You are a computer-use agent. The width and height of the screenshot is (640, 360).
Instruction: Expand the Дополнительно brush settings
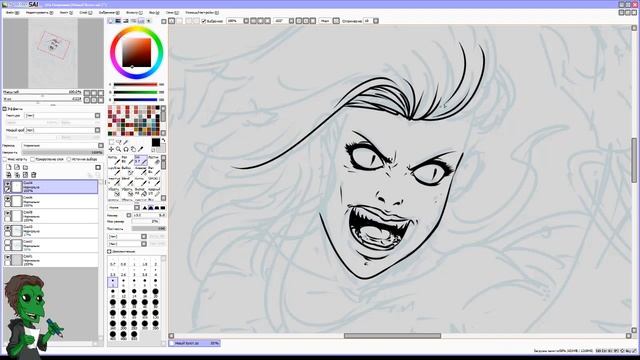point(109,251)
